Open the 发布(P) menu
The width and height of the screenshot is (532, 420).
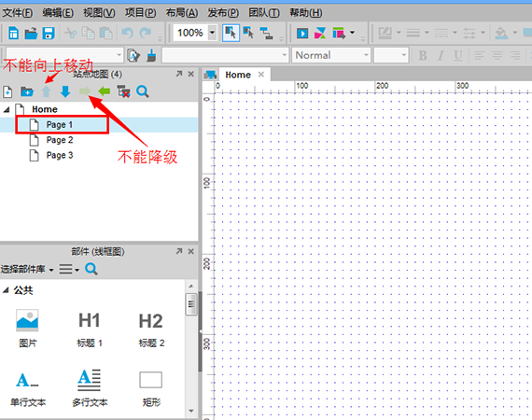tap(223, 13)
